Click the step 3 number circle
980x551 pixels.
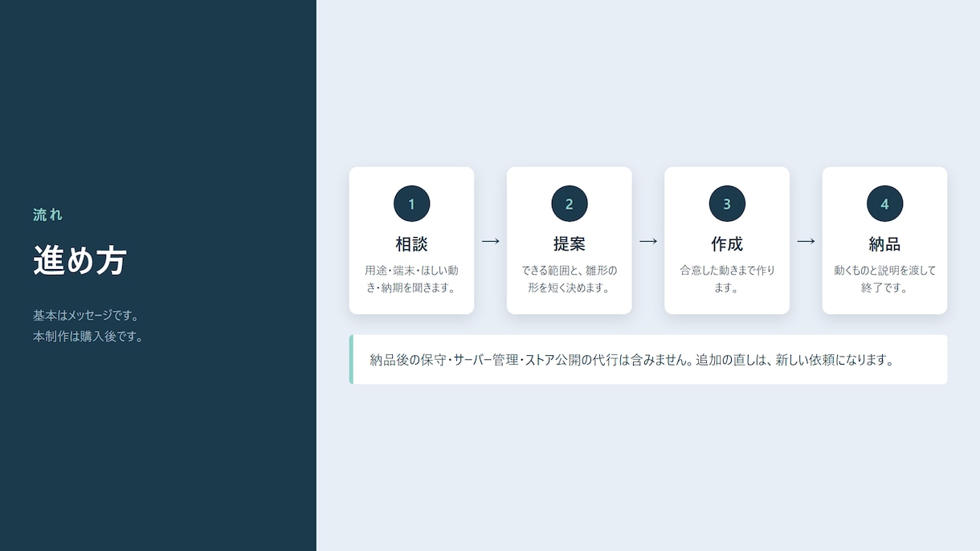tap(727, 204)
